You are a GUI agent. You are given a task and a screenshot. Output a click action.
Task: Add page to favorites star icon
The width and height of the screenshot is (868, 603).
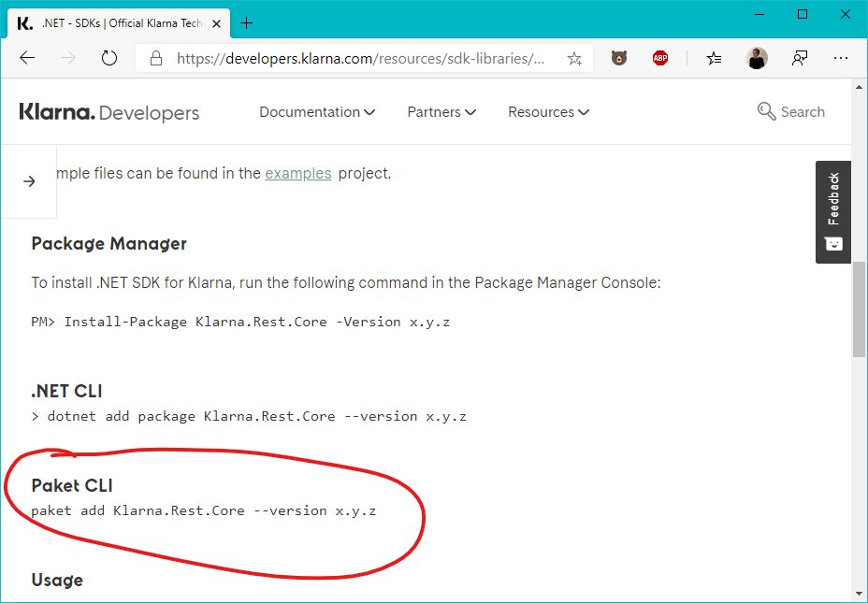pos(574,58)
